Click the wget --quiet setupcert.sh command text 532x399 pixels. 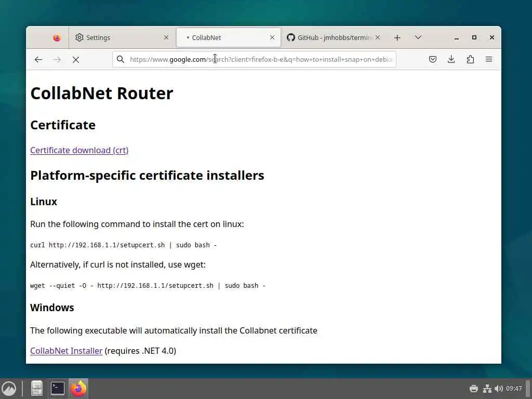point(148,286)
